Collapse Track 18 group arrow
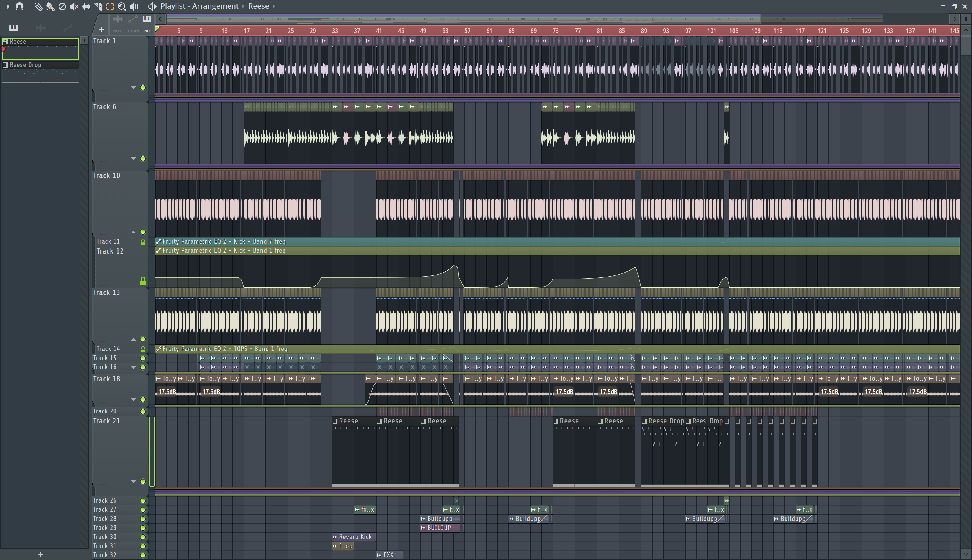 [x=133, y=399]
